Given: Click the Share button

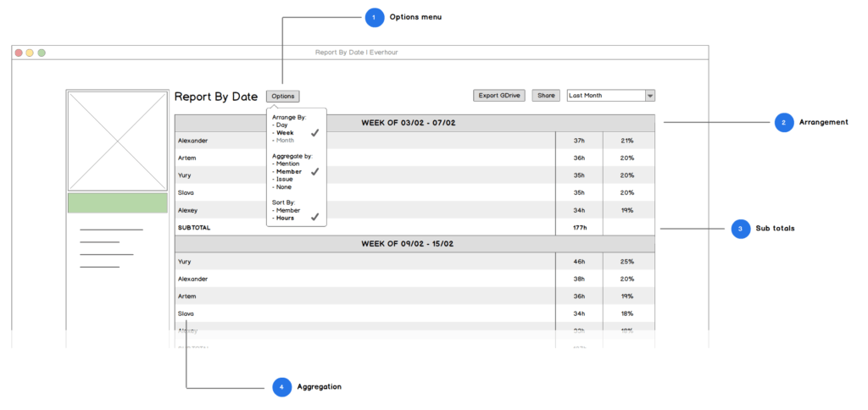Looking at the screenshot, I should (x=546, y=96).
